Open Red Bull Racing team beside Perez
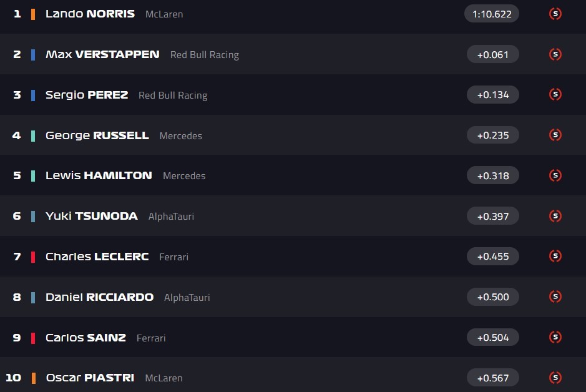 click(173, 96)
